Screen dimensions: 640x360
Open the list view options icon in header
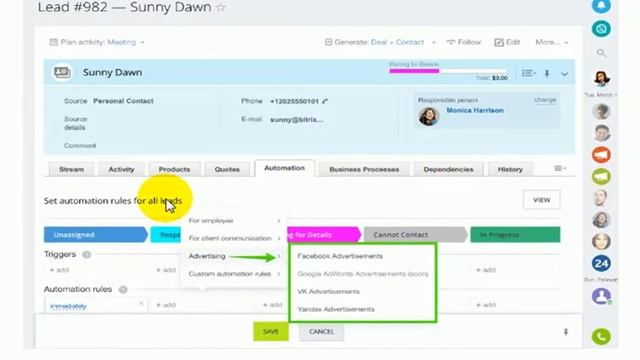(x=529, y=73)
